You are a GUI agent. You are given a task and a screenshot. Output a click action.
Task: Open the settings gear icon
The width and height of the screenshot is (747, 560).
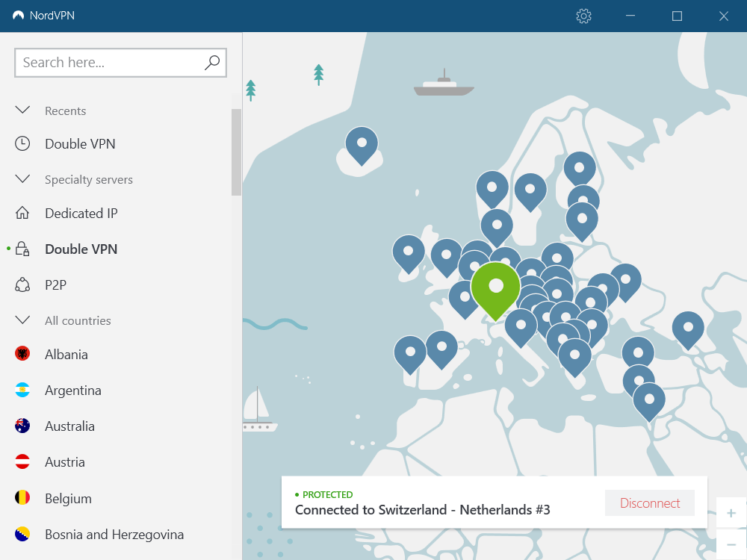(x=583, y=16)
